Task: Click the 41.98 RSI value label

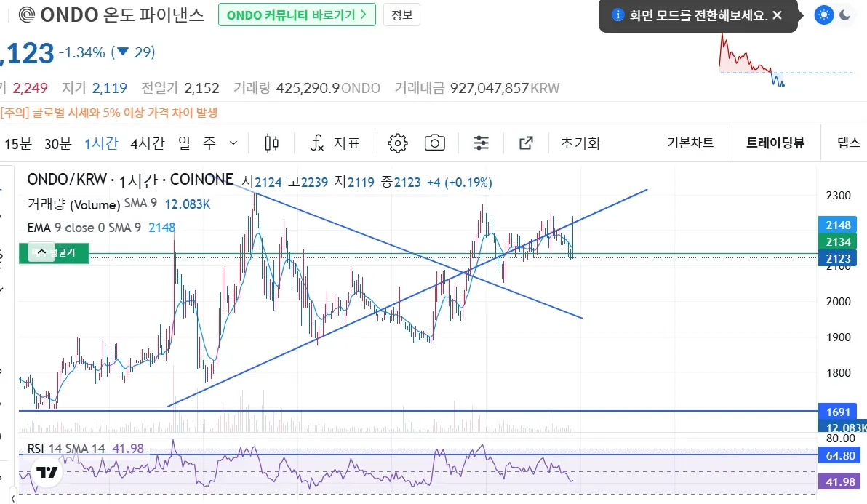Action: [x=840, y=482]
